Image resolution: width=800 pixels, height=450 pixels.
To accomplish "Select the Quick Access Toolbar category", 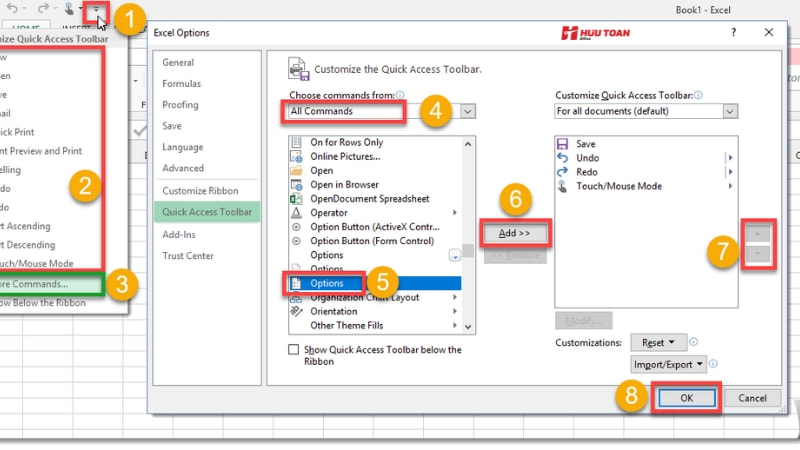I will [x=207, y=212].
